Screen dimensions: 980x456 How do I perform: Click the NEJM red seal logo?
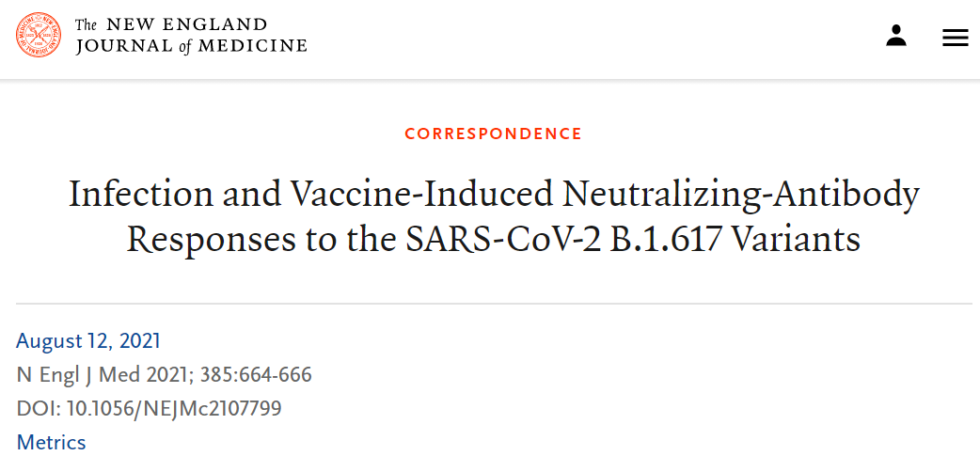point(39,35)
